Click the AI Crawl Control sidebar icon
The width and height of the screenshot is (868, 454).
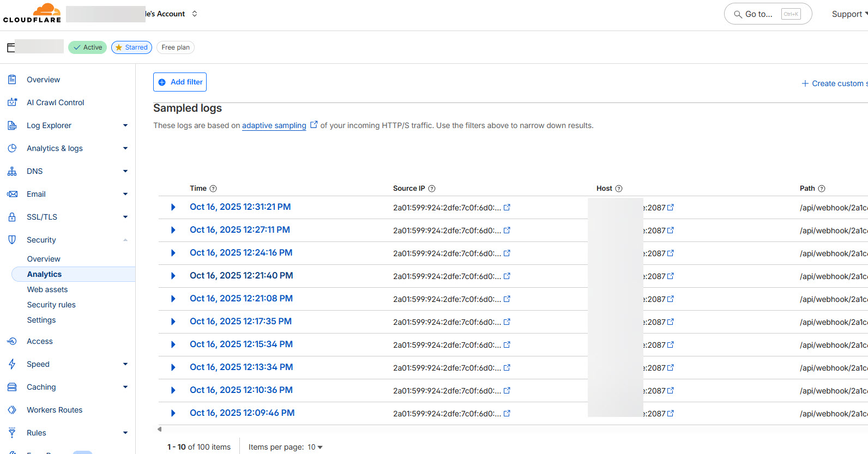pos(12,102)
